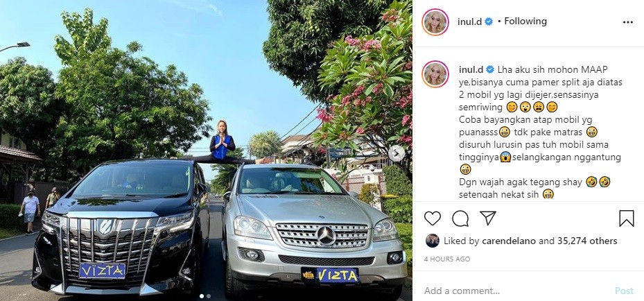Save the post with the bookmark icon

point(627,218)
